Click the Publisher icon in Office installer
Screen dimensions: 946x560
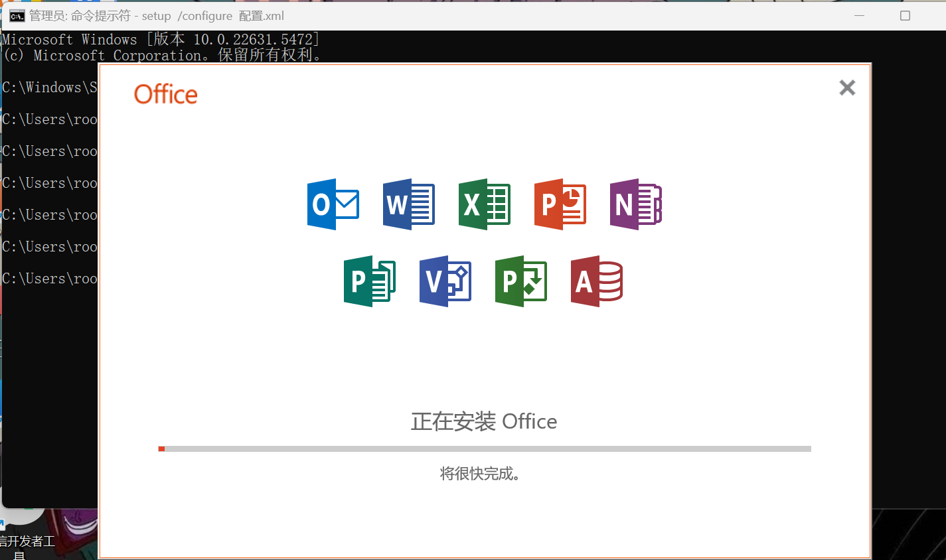(370, 281)
